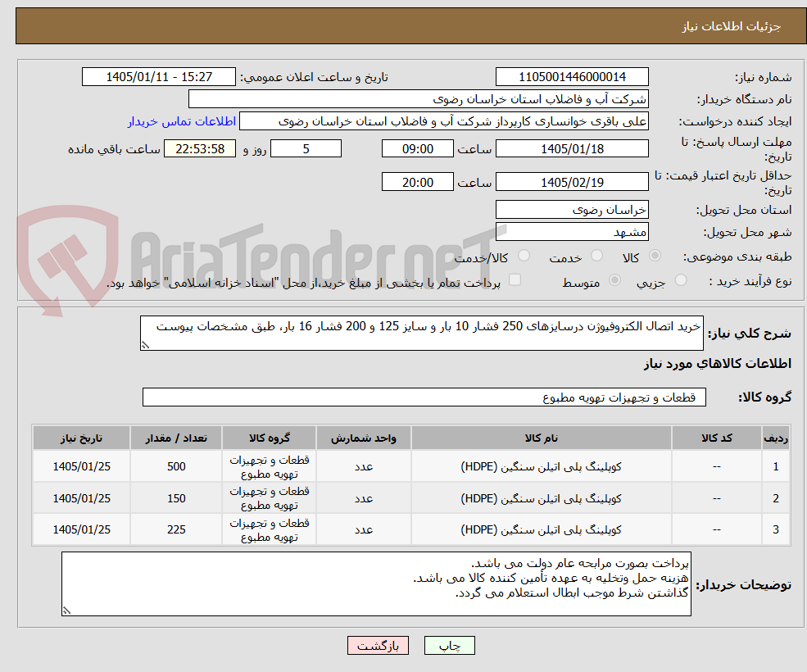Image resolution: width=807 pixels, height=672 pixels.
Task: Click the کد کالا column header
Action: (x=717, y=438)
